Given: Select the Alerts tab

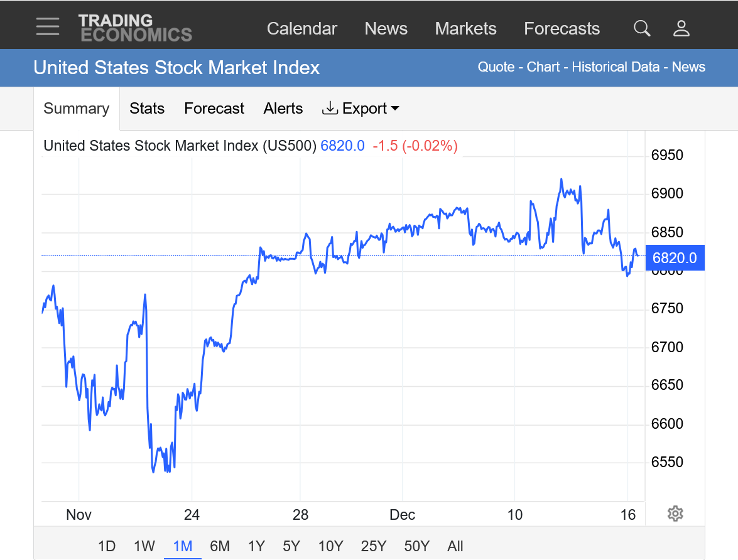Looking at the screenshot, I should 283,109.
